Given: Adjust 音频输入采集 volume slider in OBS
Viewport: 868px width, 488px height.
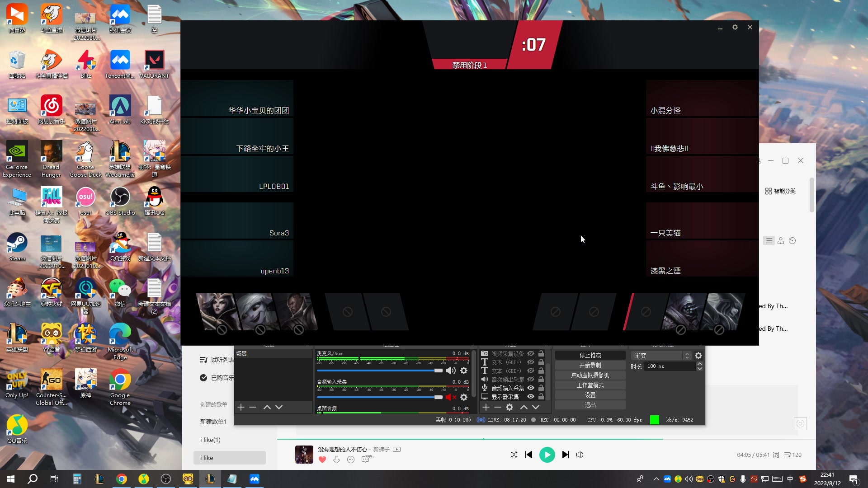Looking at the screenshot, I should pos(380,397).
